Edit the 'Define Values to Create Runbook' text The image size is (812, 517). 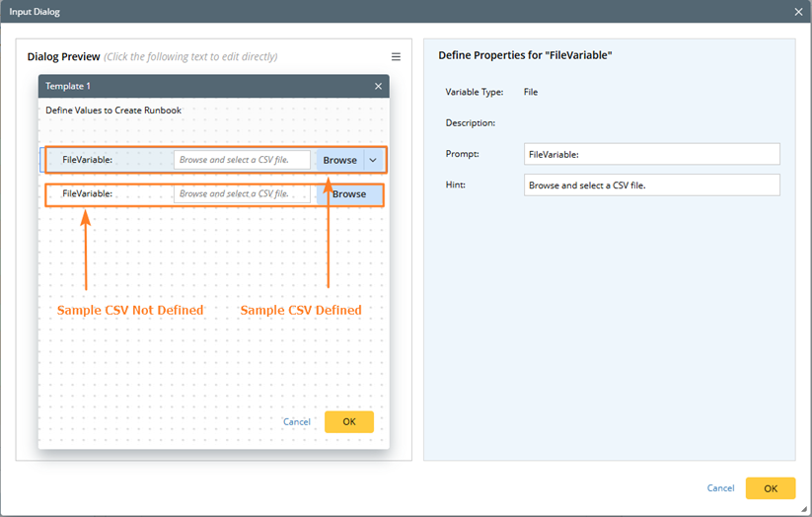[113, 111]
